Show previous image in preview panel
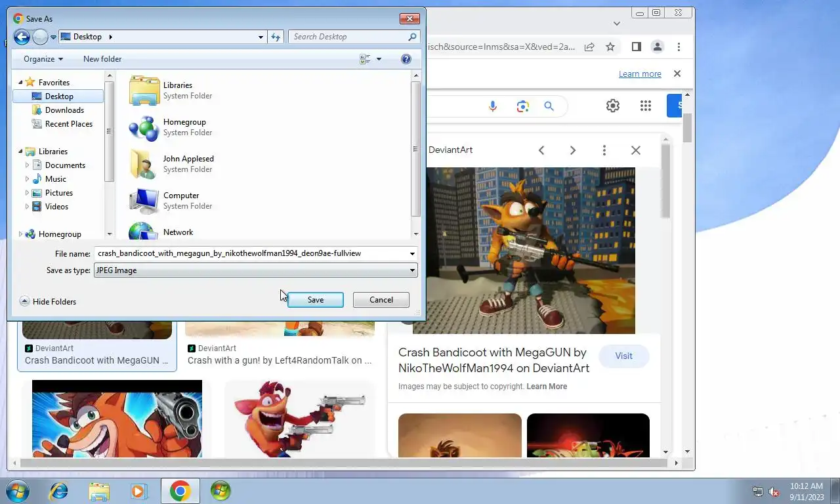 coord(541,150)
